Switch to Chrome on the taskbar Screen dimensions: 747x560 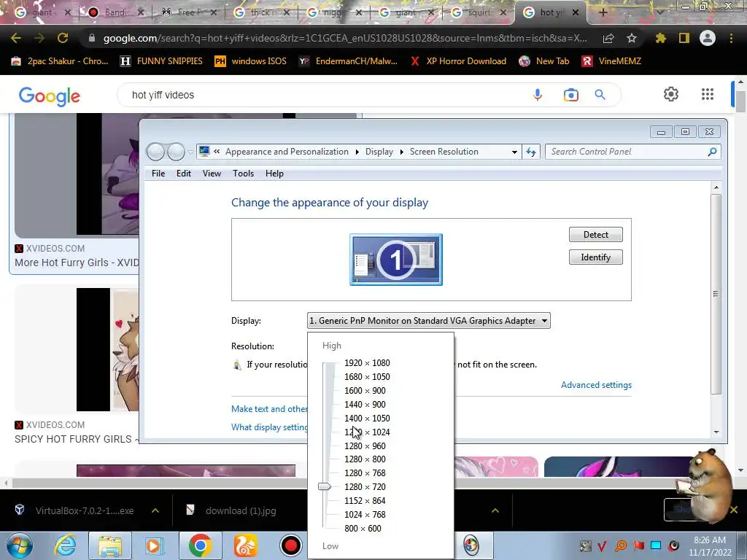point(200,545)
